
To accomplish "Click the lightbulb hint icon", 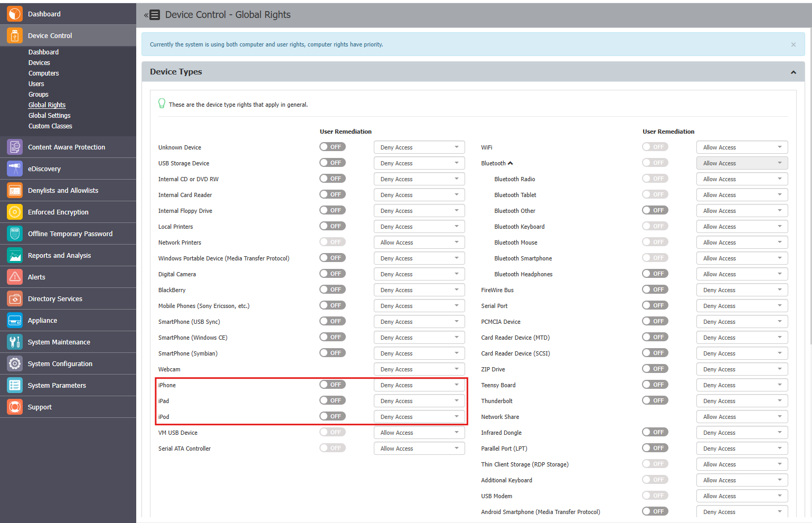I will [x=162, y=104].
